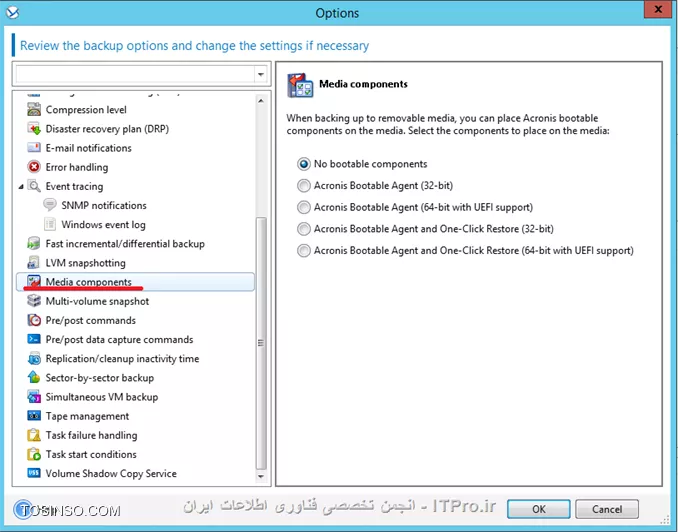Image resolution: width=678 pixels, height=532 pixels.
Task: Go to Pre/post commands options
Action: coord(91,320)
